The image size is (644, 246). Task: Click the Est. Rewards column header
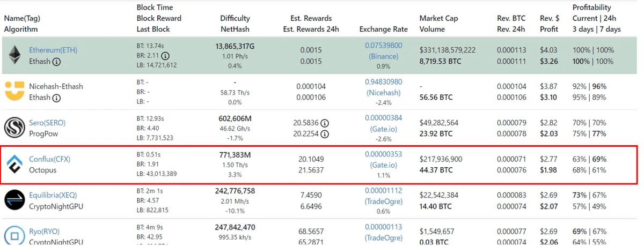[311, 24]
